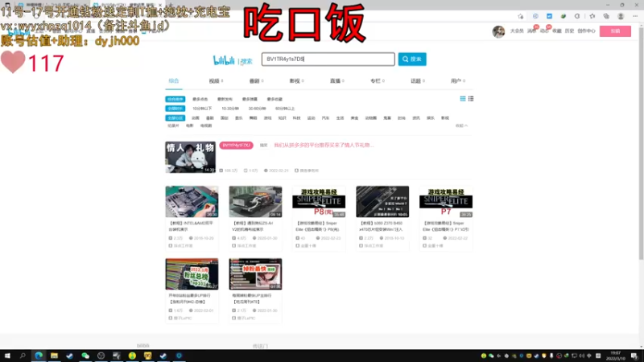Viewport: 644px width, 362px height.
Task: Open the browser profile avatar icon
Action: click(x=621, y=16)
